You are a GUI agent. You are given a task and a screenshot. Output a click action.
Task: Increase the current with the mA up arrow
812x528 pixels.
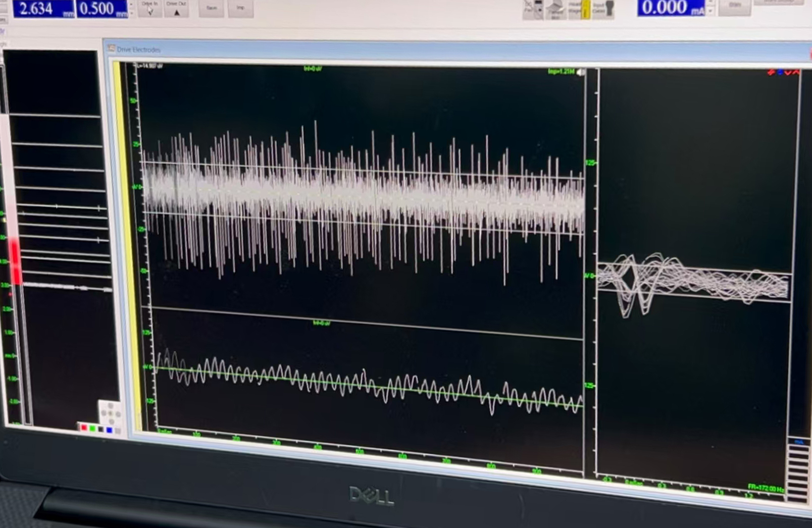[710, 3]
